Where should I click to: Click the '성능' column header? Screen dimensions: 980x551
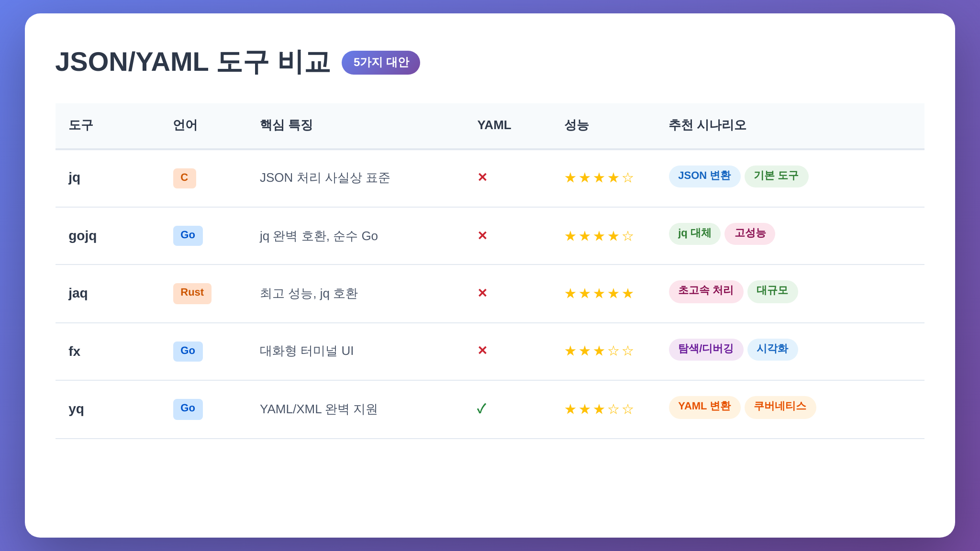click(x=577, y=125)
